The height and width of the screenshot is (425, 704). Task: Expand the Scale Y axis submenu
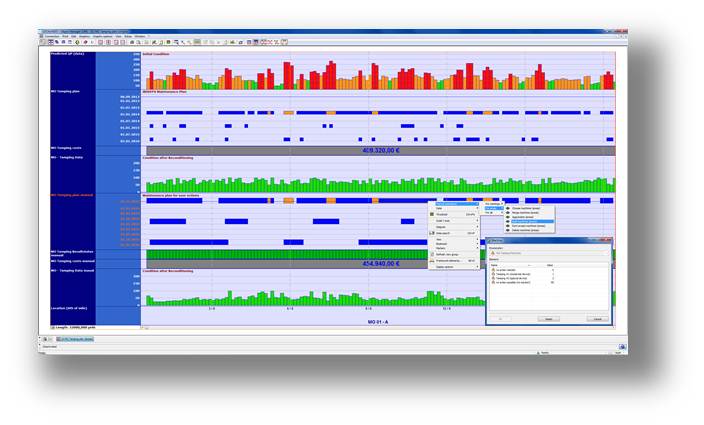coord(452,220)
